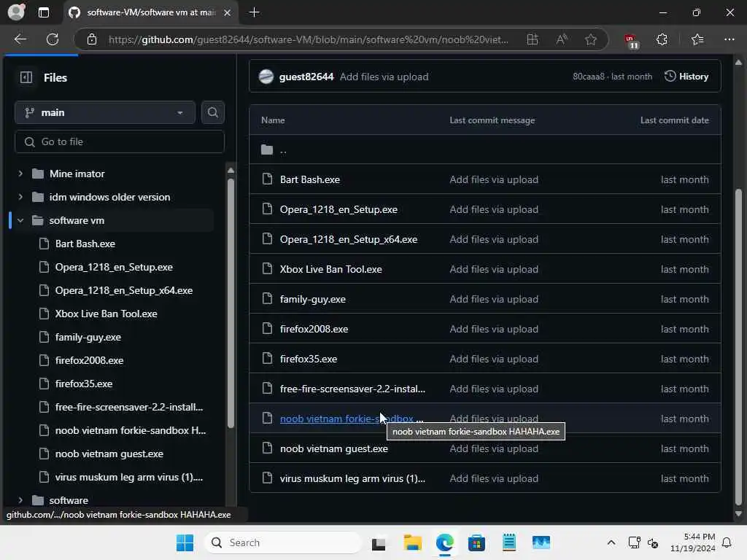Open a new tab
This screenshot has width=747, height=560.
tap(255, 12)
